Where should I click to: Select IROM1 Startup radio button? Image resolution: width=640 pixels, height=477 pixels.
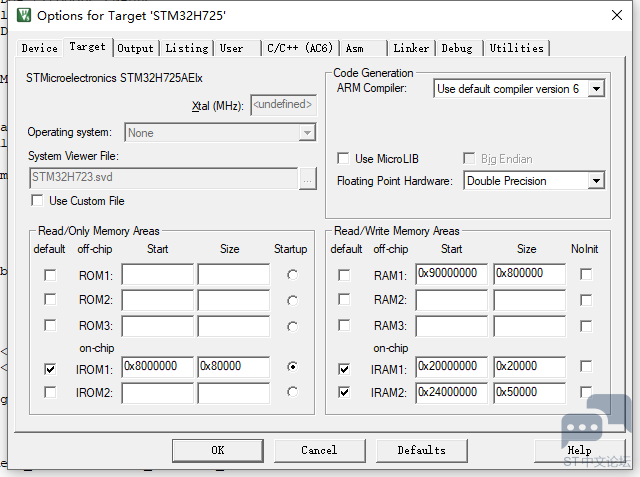292,367
